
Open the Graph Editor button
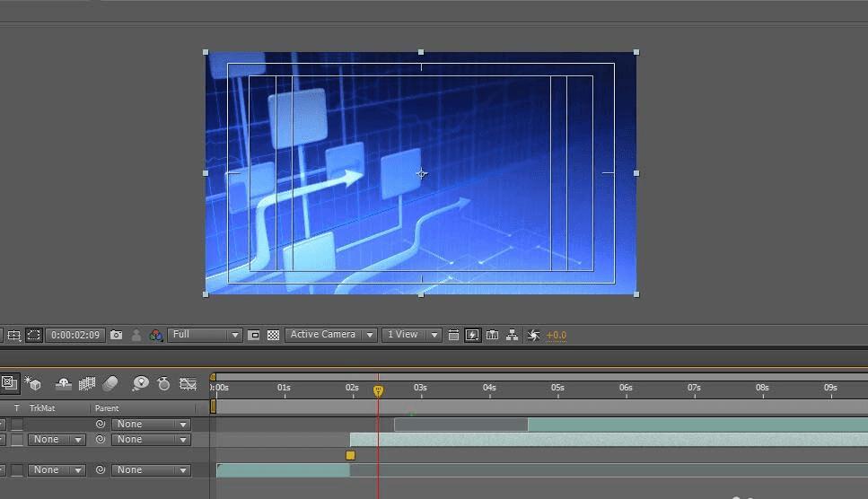tap(188, 384)
